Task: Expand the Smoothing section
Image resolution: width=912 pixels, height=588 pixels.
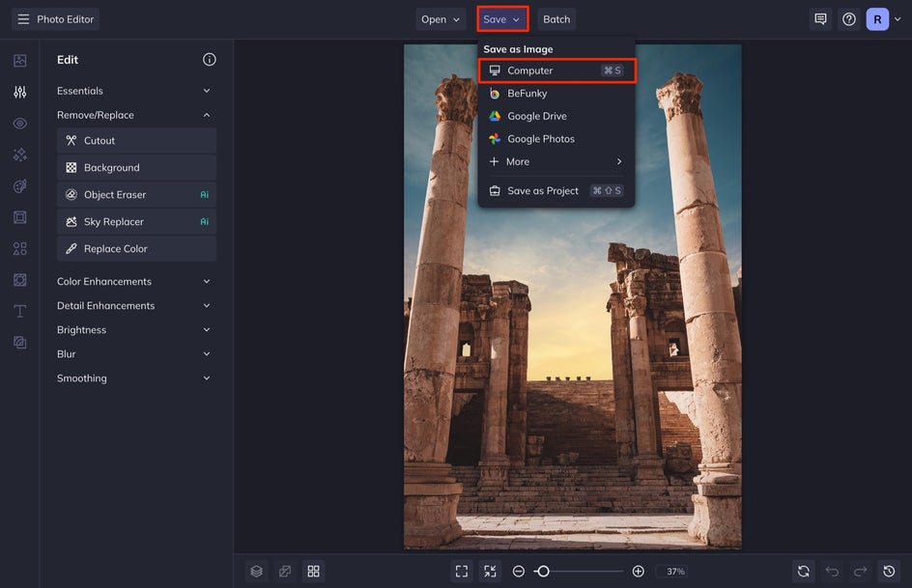Action: pos(136,378)
